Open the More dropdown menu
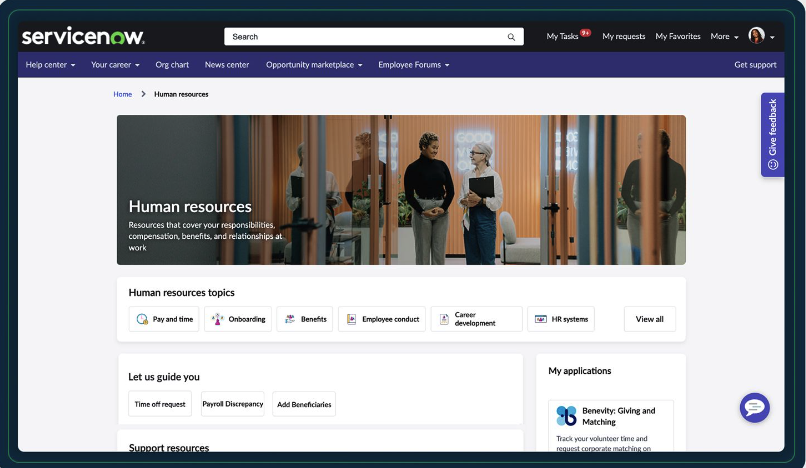This screenshot has height=468, width=806. (724, 37)
